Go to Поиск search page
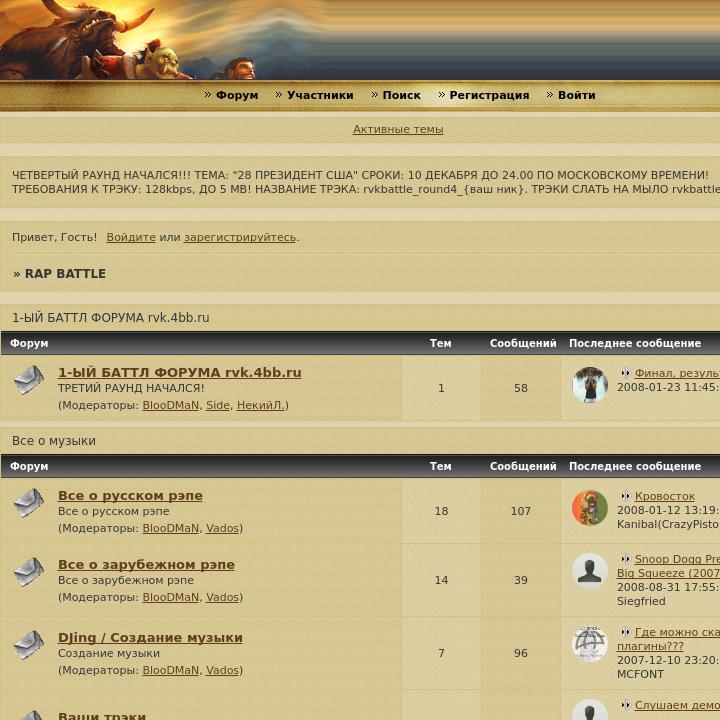This screenshot has width=720, height=720. [x=401, y=95]
